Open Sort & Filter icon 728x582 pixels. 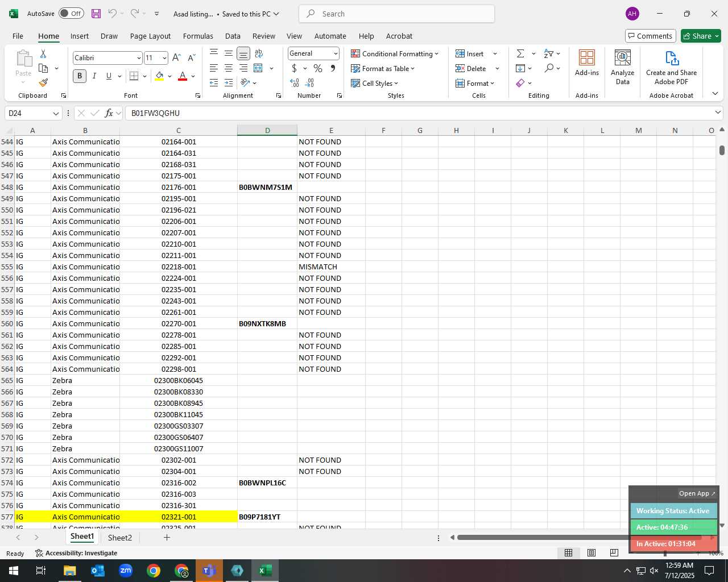[x=549, y=53]
